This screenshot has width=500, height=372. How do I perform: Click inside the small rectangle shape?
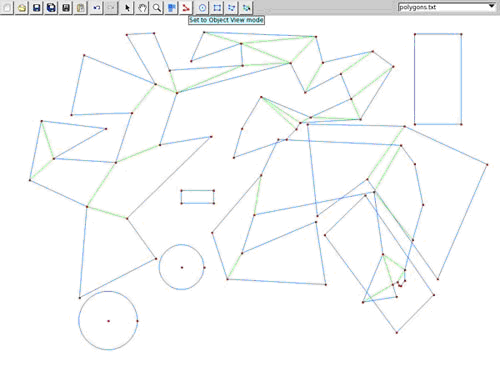point(197,197)
